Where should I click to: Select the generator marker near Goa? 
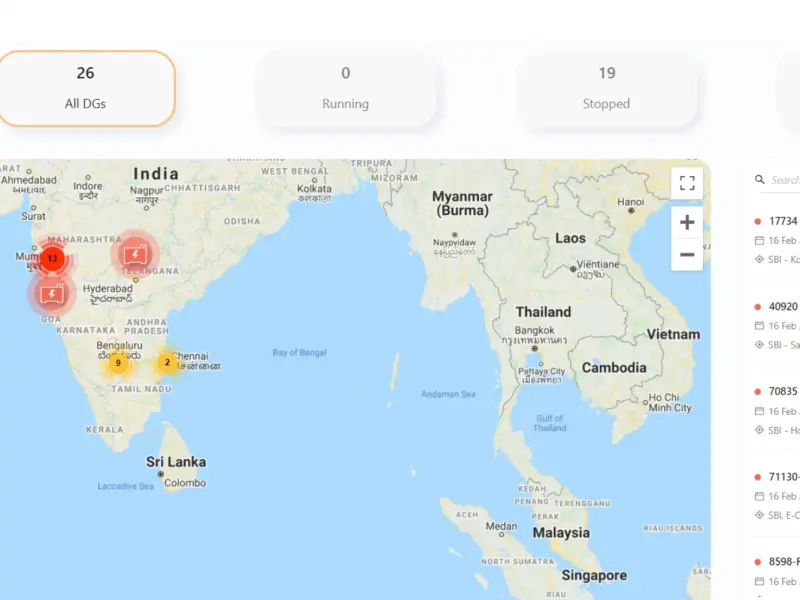coord(52,294)
